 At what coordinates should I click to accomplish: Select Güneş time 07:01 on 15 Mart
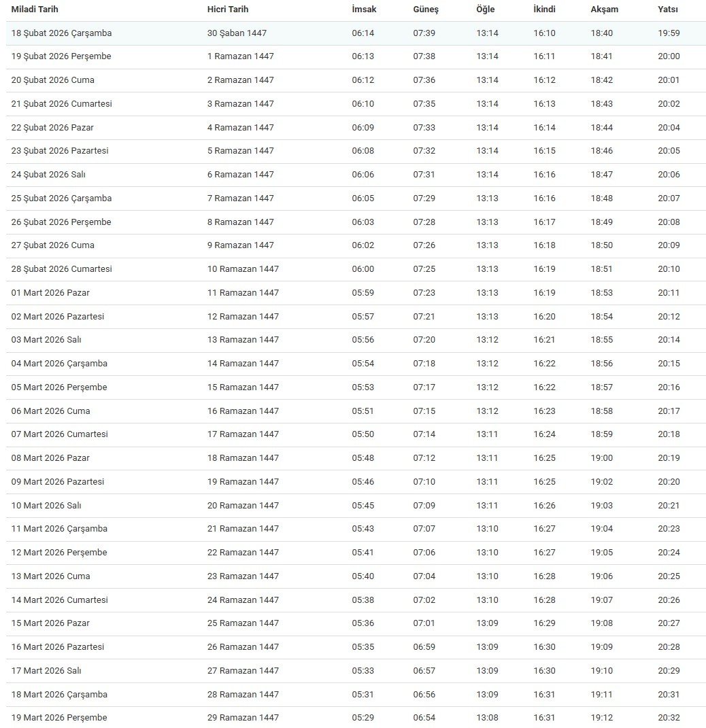click(x=424, y=623)
